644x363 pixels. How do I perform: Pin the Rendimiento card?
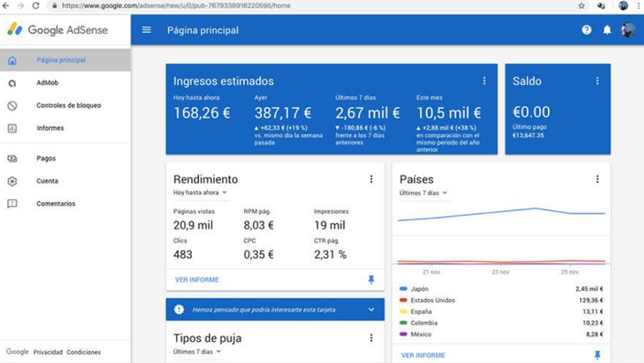tap(371, 280)
